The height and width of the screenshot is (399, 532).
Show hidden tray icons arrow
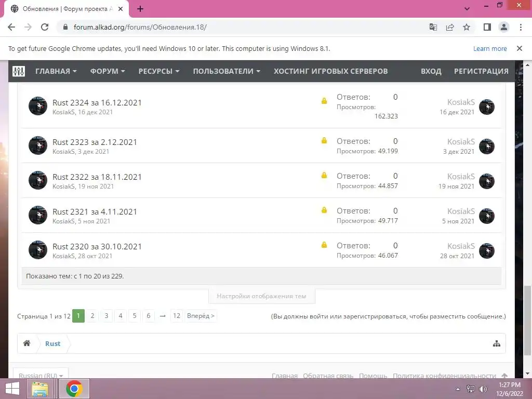click(458, 389)
